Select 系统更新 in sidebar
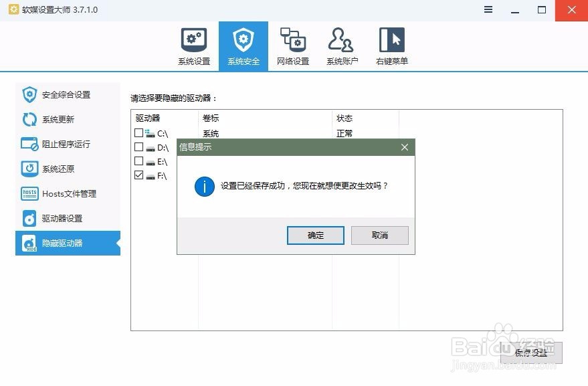The width and height of the screenshot is (588, 386). tap(68, 120)
